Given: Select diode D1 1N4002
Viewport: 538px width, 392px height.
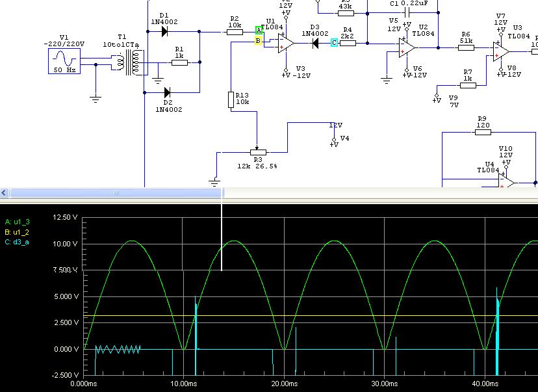Looking at the screenshot, I should [164, 31].
